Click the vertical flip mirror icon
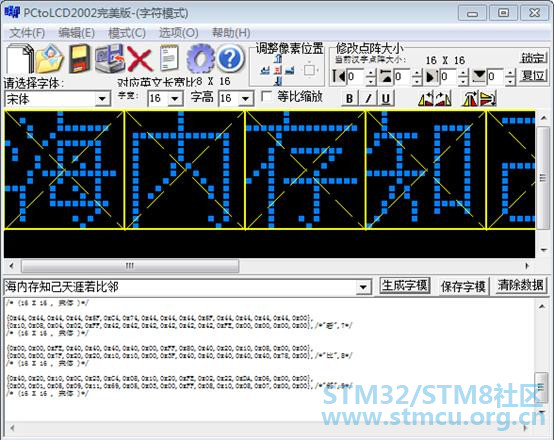554x440 pixels. click(x=488, y=99)
